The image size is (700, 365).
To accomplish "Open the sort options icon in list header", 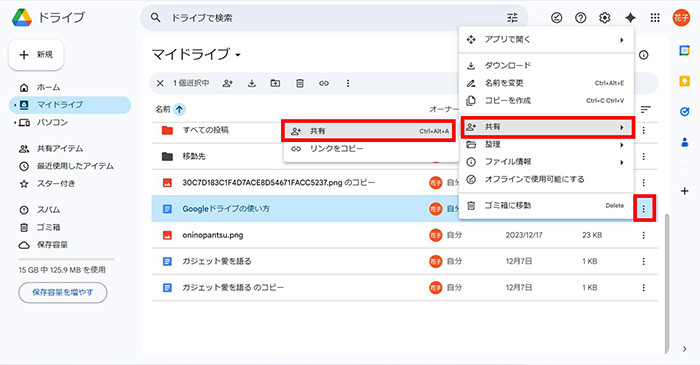I will [x=646, y=109].
